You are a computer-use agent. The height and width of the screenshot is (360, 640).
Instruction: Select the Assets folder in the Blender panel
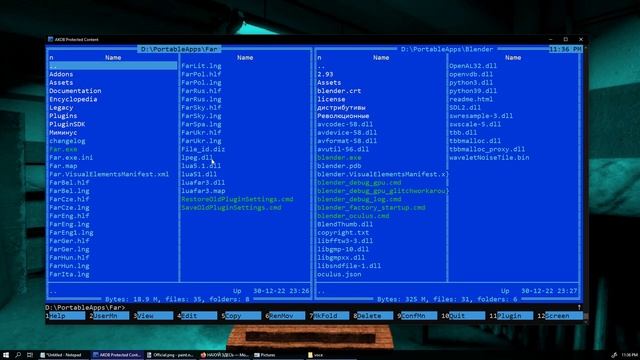click(x=329, y=82)
